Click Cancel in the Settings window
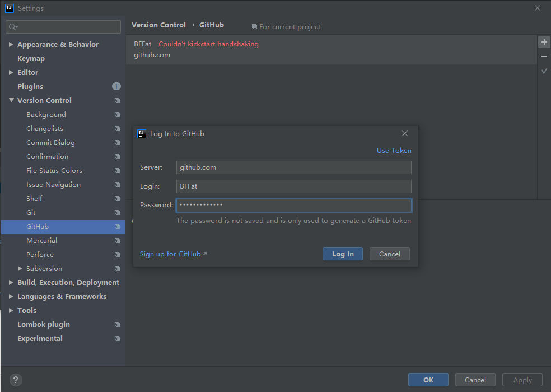 [475, 380]
